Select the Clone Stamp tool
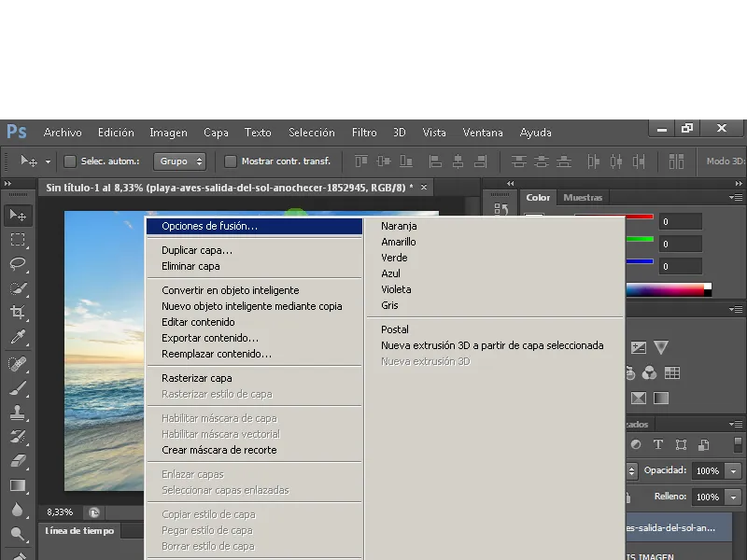Screen dimensions: 747x560 coord(18,413)
